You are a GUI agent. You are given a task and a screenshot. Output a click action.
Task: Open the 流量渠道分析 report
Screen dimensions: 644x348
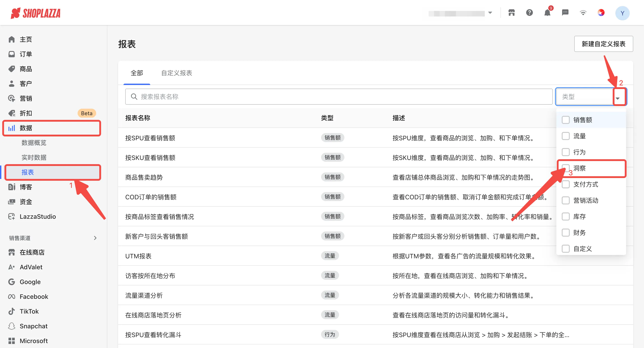coord(144,295)
